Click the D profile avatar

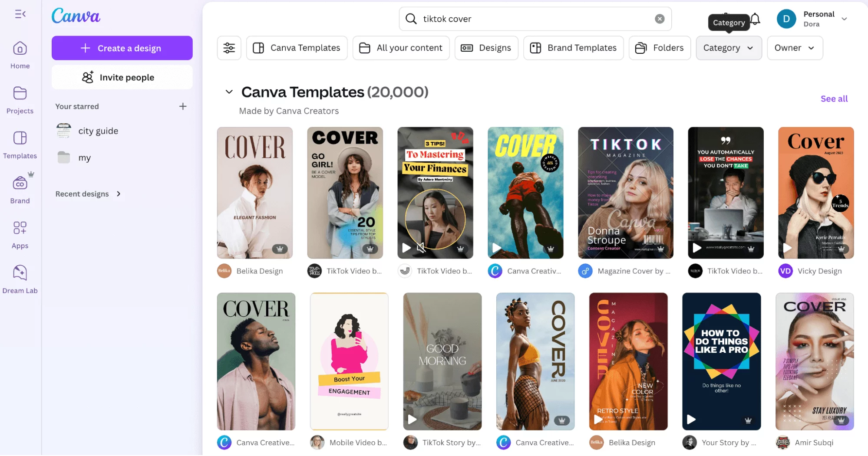click(x=786, y=19)
